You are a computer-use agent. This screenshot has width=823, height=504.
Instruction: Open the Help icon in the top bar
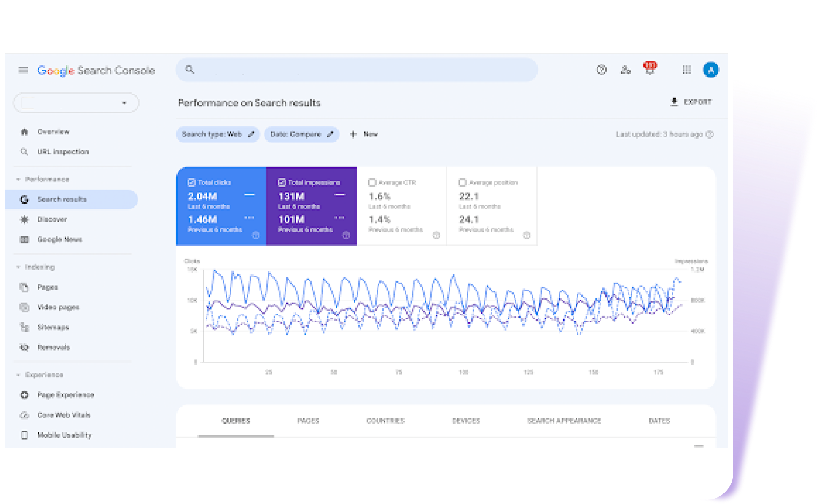602,70
